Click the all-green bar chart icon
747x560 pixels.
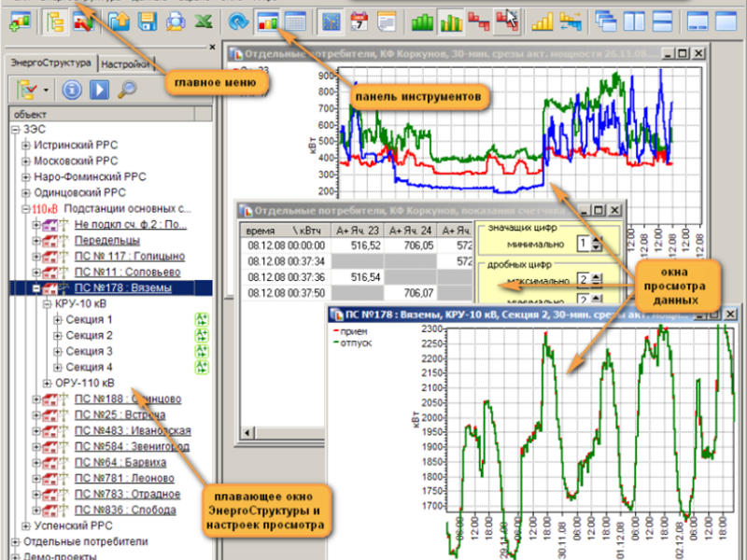click(x=423, y=21)
